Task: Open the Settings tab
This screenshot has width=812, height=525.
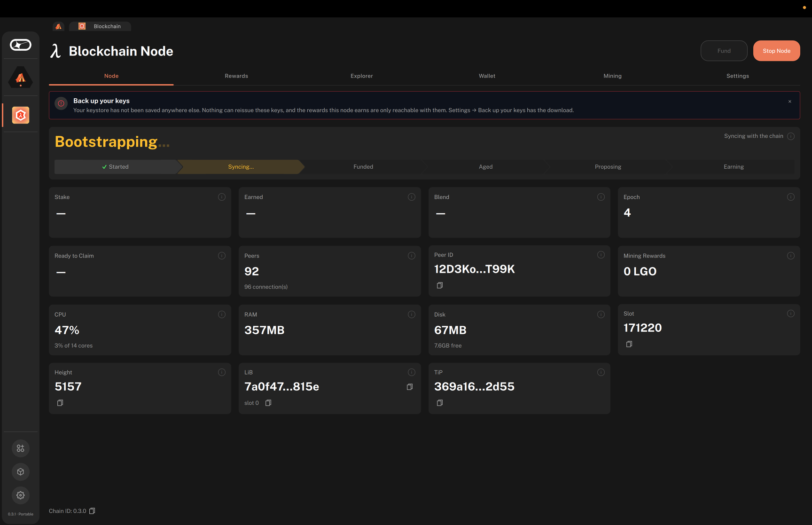Action: (738, 76)
